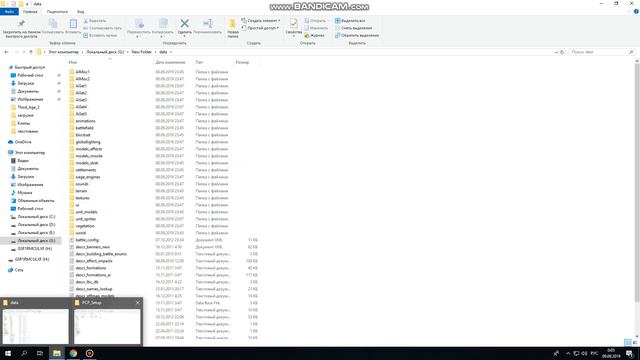The height and width of the screenshot is (360, 640).
Task: Launch Google Chrome from taskbar
Action: coord(73,353)
